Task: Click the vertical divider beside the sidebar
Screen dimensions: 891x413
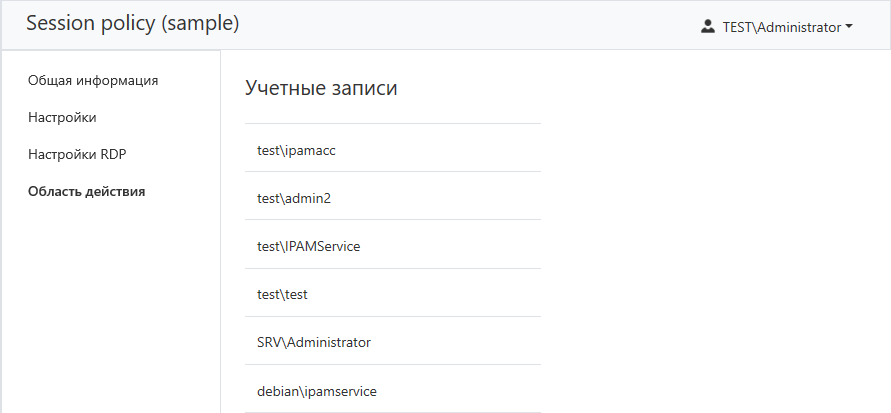Action: (220, 250)
